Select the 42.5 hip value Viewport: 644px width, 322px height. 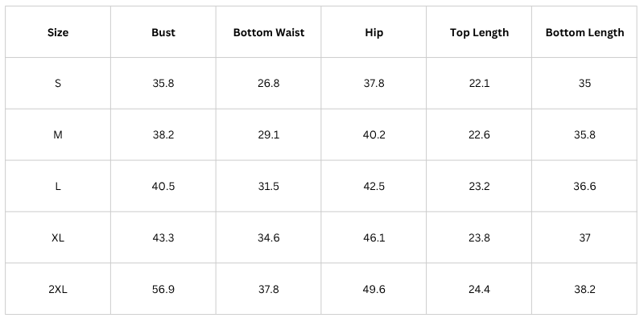(x=374, y=187)
